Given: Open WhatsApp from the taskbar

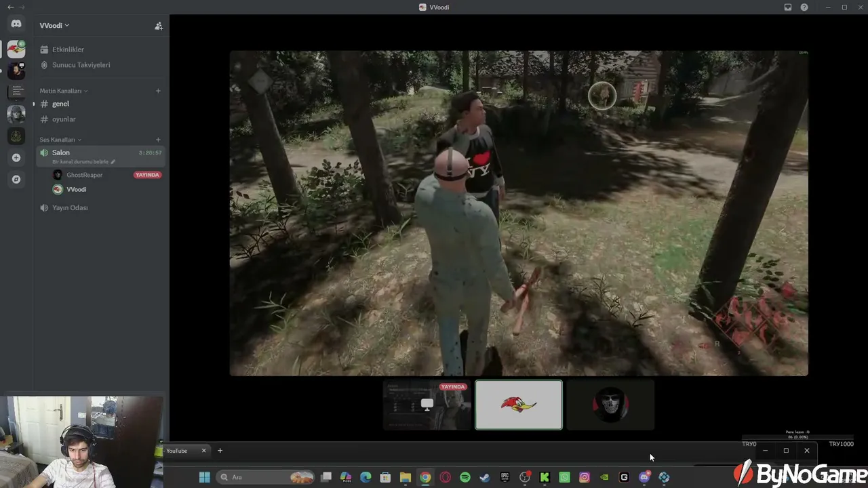Looking at the screenshot, I should click(x=564, y=477).
